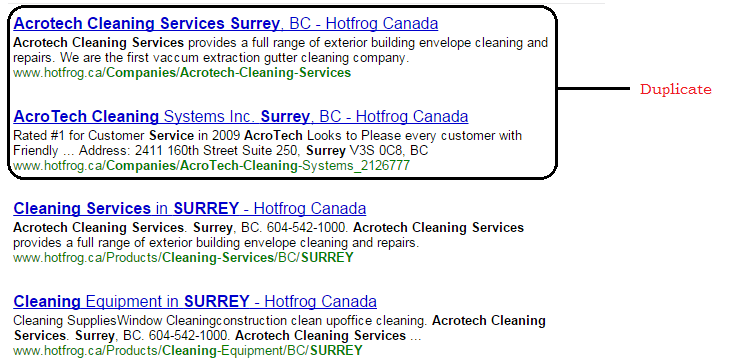Open AcroTech Cleaning Systems Inc. result title

tap(241, 116)
